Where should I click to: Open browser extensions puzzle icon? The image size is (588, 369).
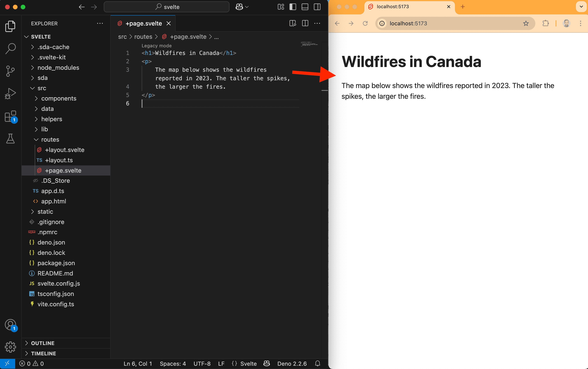[x=545, y=23]
